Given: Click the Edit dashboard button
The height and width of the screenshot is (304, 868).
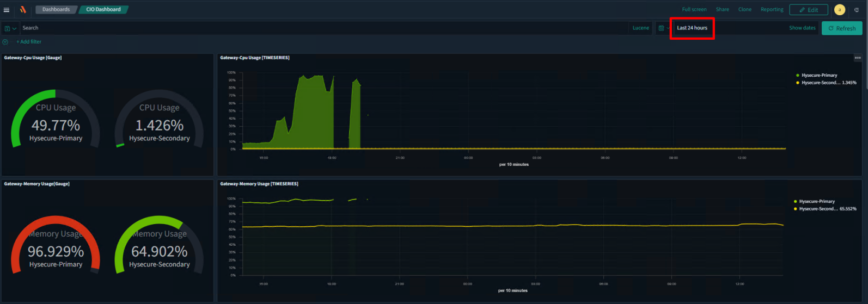Looking at the screenshot, I should click(x=809, y=10).
